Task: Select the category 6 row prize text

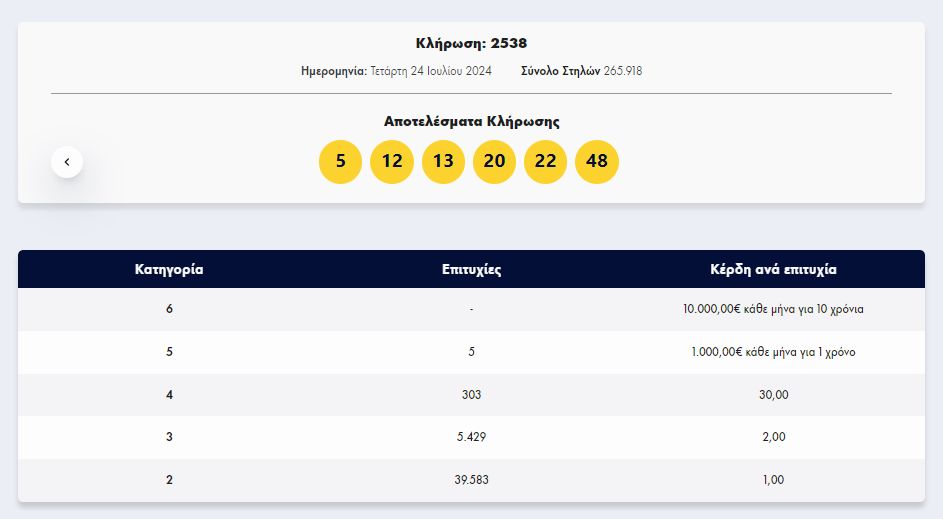Action: click(773, 309)
